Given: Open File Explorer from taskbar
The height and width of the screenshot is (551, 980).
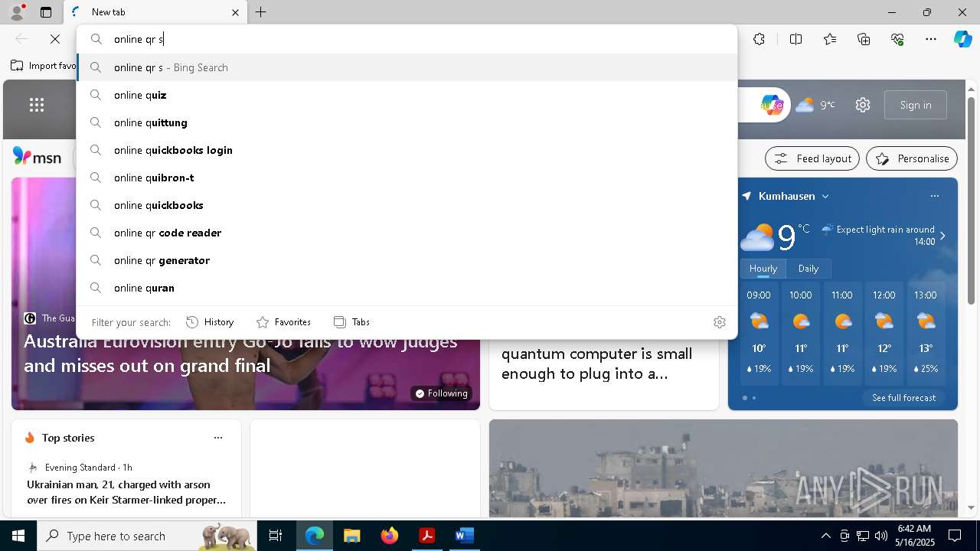Looking at the screenshot, I should pyautogui.click(x=351, y=536).
